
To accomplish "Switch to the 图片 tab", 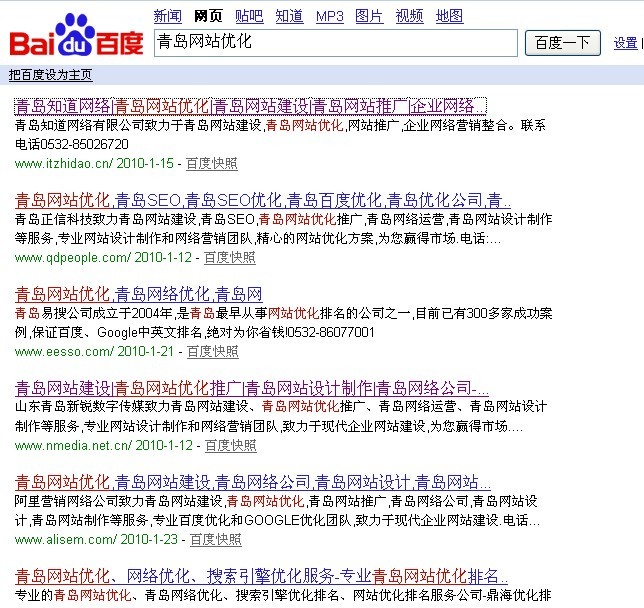I will (369, 16).
